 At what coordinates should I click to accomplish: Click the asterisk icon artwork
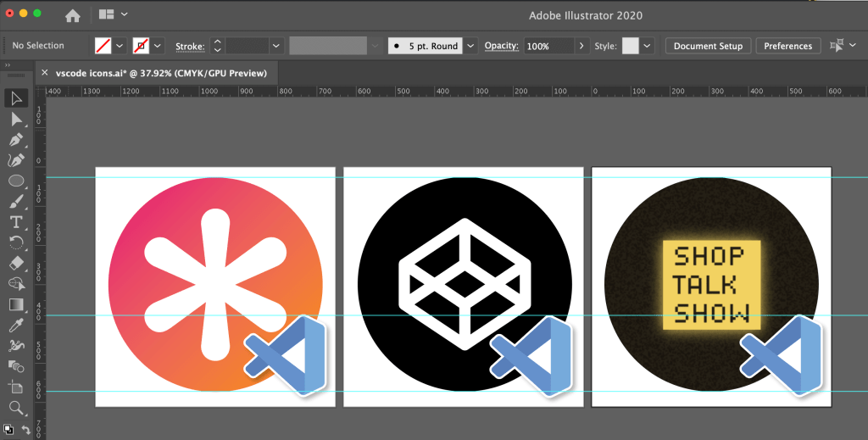(x=215, y=285)
